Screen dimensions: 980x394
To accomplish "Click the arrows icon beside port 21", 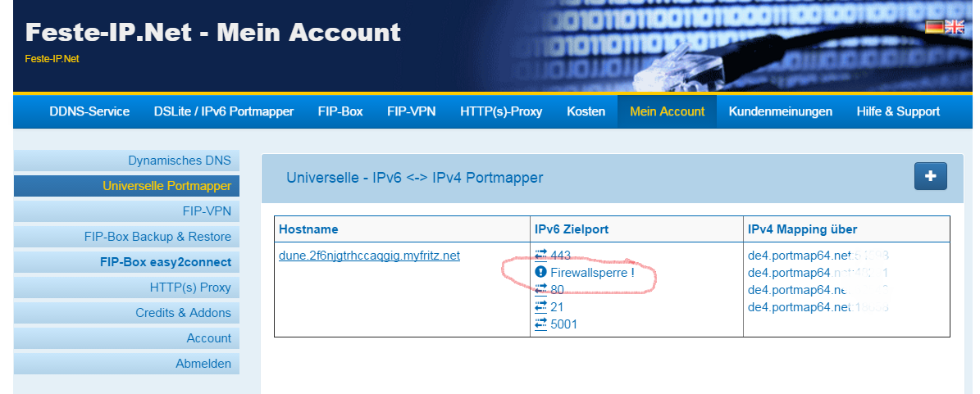I will (540, 306).
